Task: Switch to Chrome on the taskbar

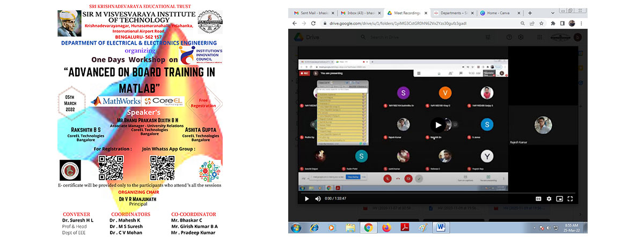Action: tap(368, 227)
